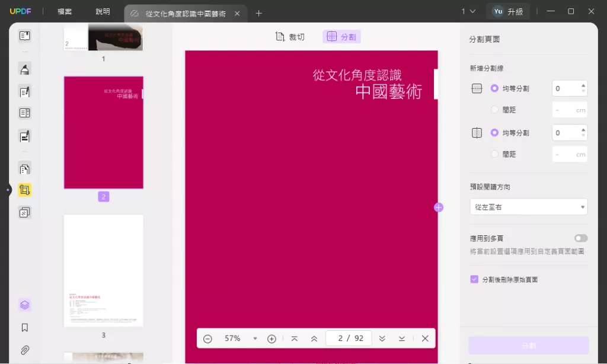Open the reader view icon at sidebar top

click(x=24, y=36)
